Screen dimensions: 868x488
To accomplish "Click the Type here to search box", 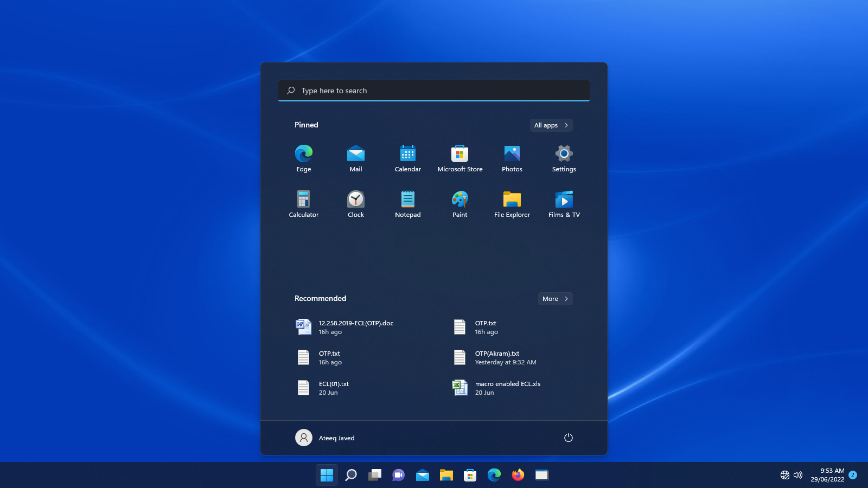I will tap(434, 91).
